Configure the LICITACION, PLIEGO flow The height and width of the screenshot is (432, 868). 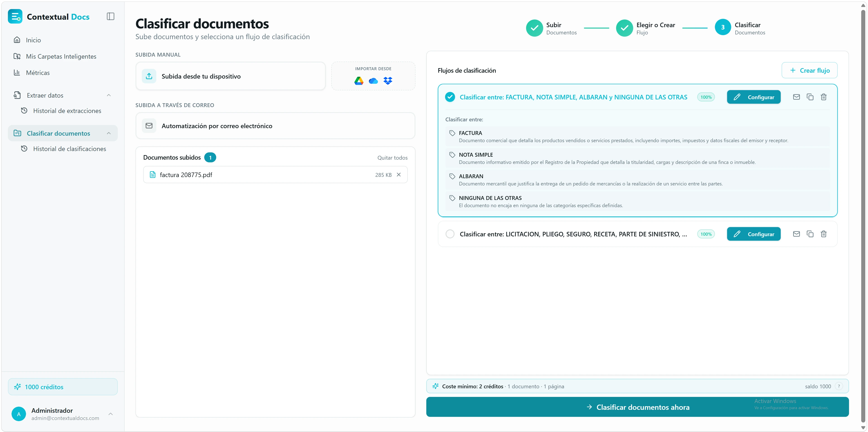tap(754, 234)
